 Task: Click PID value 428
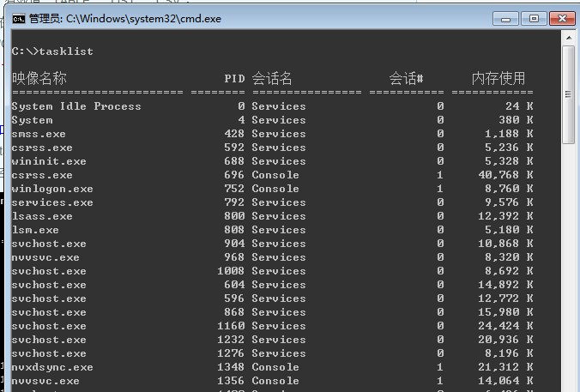[x=234, y=134]
